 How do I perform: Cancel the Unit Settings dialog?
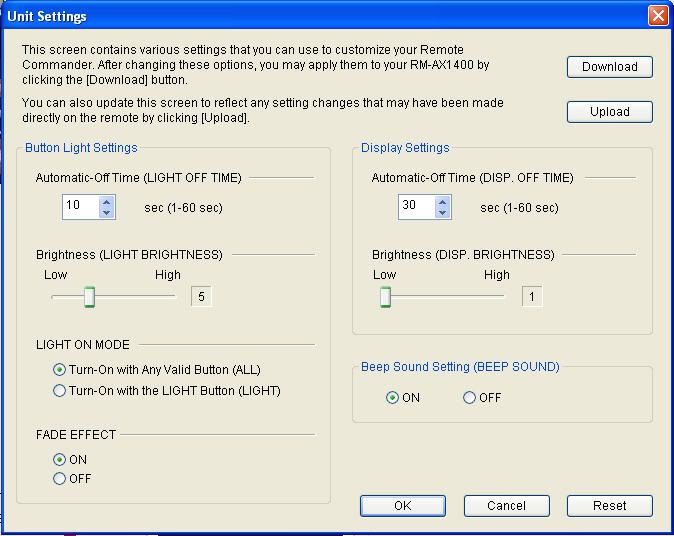[506, 505]
